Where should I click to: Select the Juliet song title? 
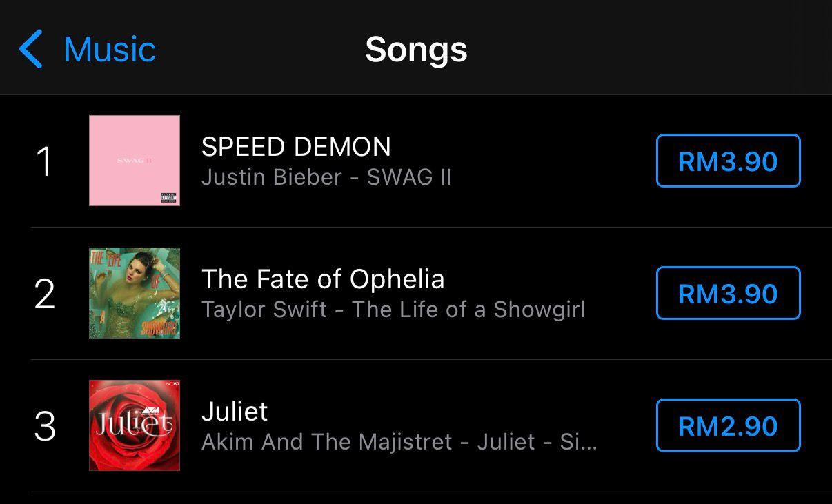(x=235, y=412)
